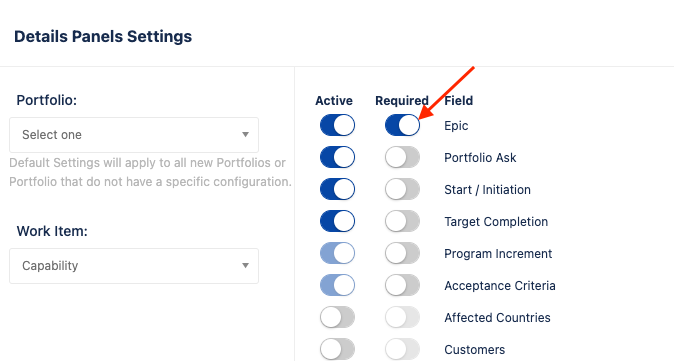Viewport: 674px width, 361px height.
Task: Open the Portfolio Select one dropdown
Action: [x=134, y=135]
